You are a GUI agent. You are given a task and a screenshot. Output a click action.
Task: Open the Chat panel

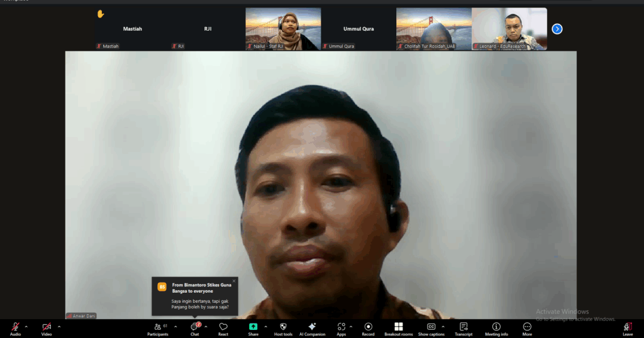click(x=195, y=329)
